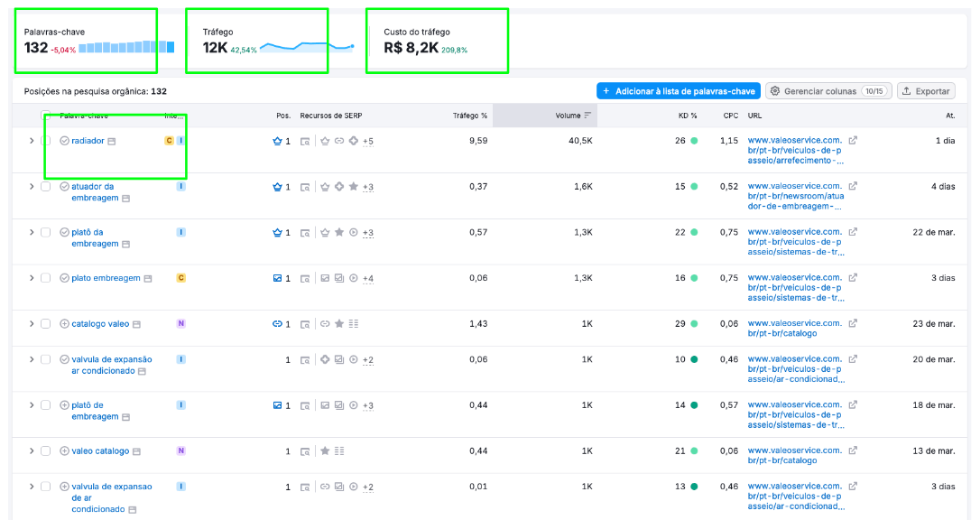
Task: Expand the radiador row
Action: tap(32, 141)
